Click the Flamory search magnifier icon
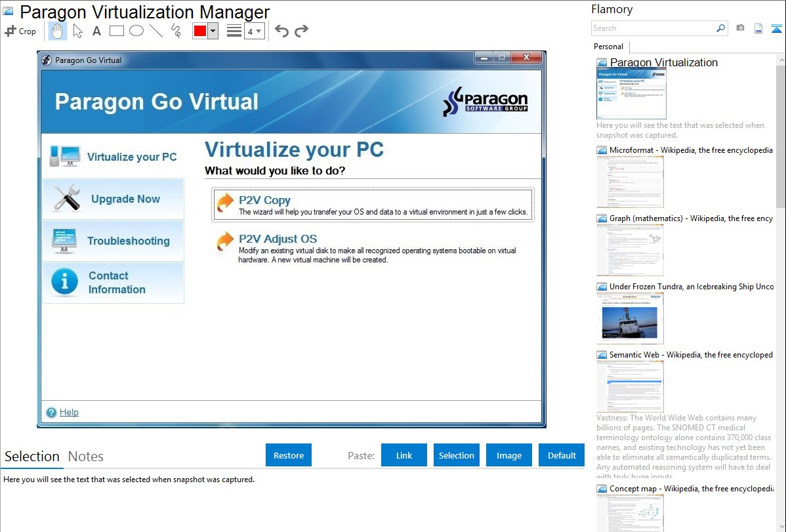This screenshot has height=532, width=786. (x=720, y=28)
